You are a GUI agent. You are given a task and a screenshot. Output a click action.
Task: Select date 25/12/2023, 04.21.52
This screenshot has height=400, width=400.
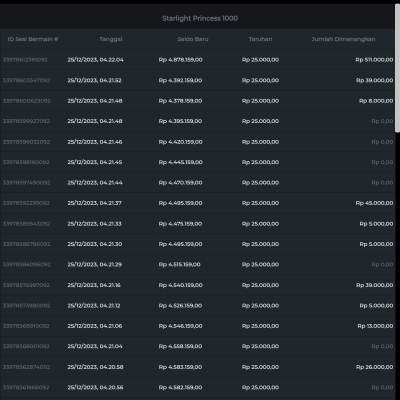click(x=94, y=80)
